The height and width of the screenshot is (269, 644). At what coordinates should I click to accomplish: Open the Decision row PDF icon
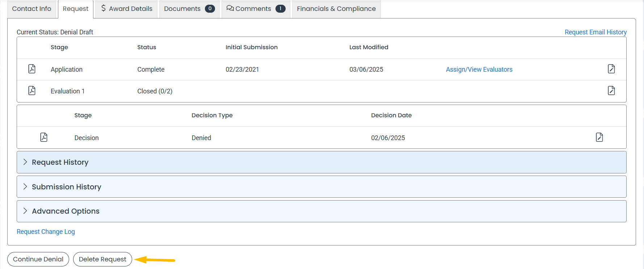pyautogui.click(x=44, y=137)
